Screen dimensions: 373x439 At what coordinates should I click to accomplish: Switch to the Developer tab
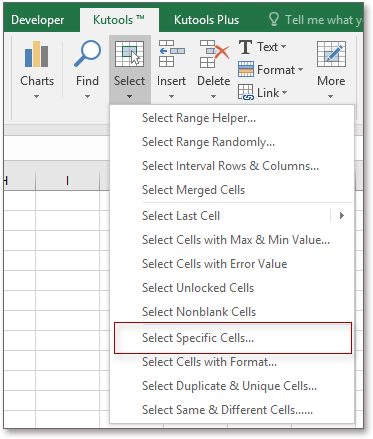37,20
